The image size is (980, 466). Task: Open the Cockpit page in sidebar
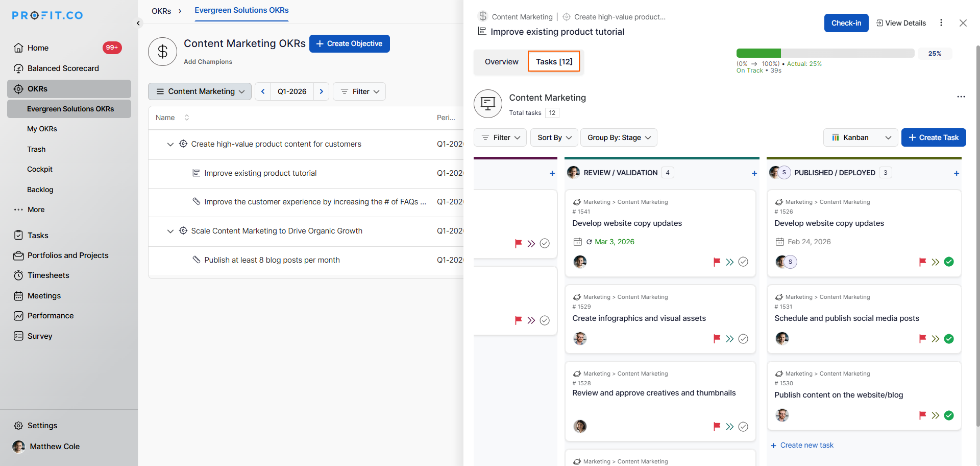coord(40,169)
